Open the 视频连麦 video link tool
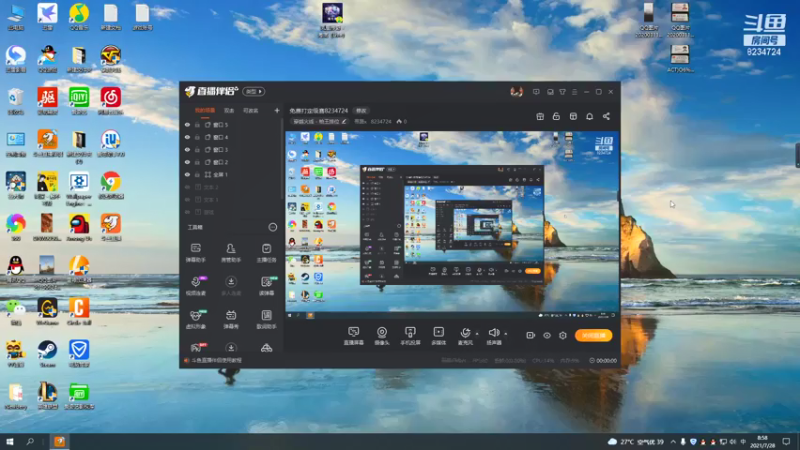 tap(195, 286)
